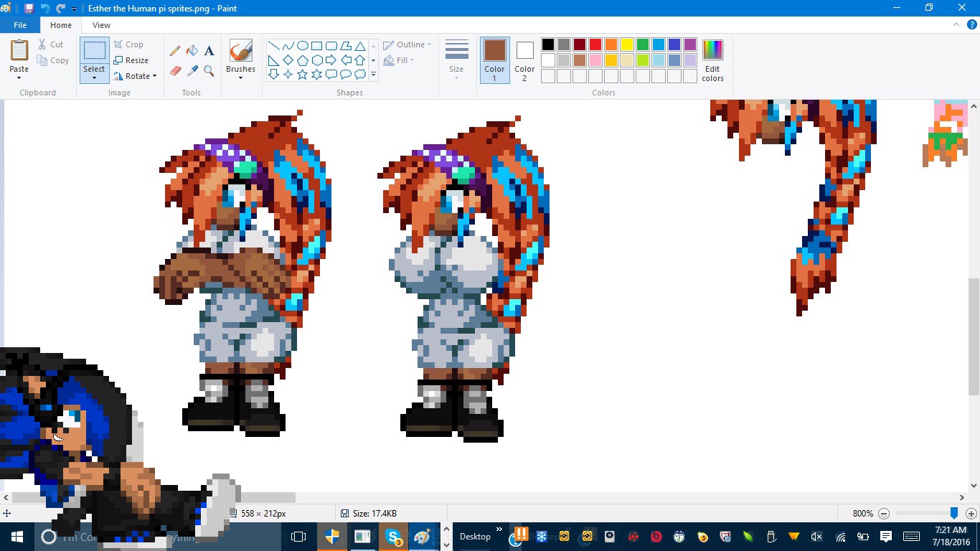The height and width of the screenshot is (551, 980).
Task: Click the Resize button
Action: tap(131, 60)
